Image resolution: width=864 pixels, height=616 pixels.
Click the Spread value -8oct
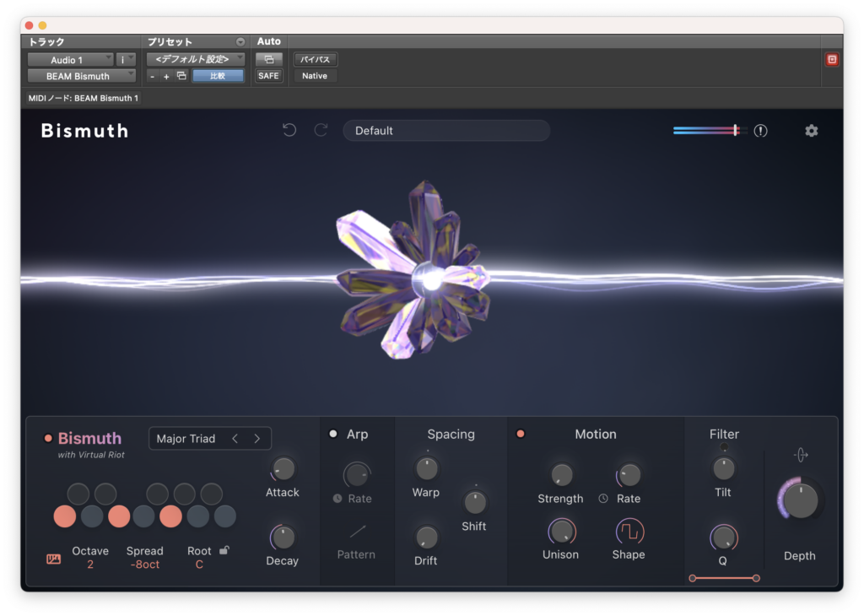(145, 565)
